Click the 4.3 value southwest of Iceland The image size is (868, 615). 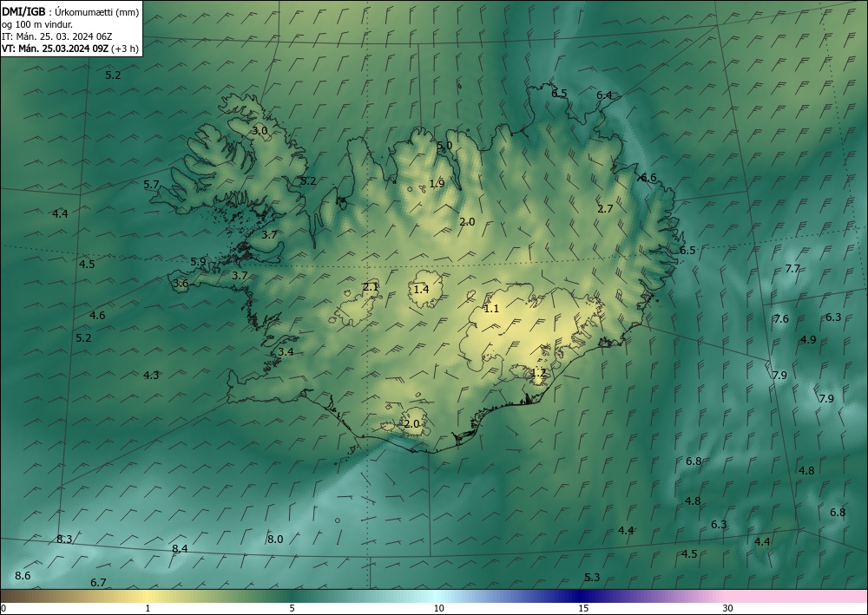[x=151, y=375]
